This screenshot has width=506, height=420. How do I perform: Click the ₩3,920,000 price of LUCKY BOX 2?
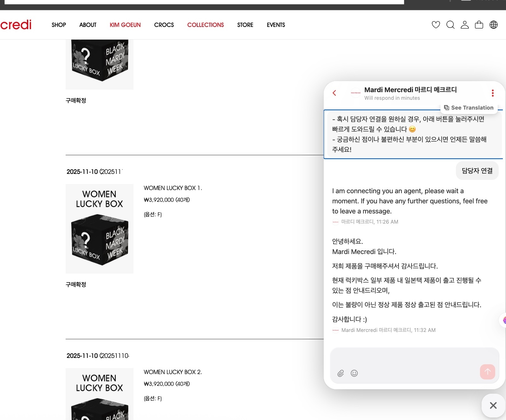(x=167, y=384)
